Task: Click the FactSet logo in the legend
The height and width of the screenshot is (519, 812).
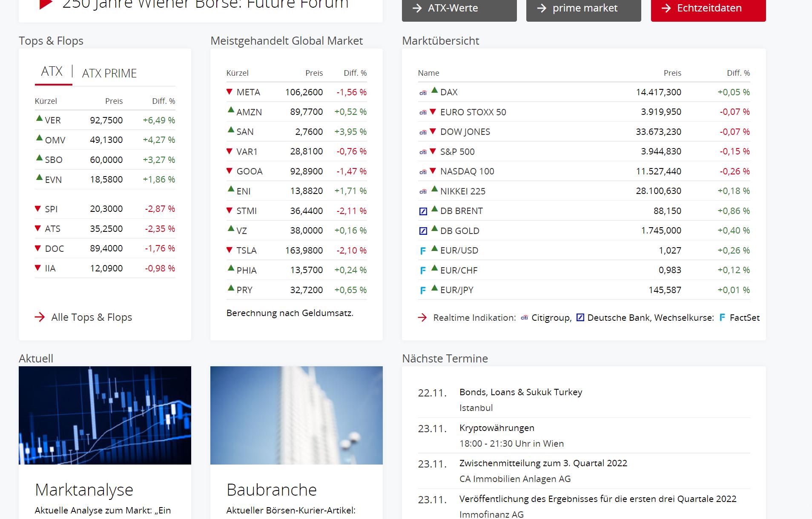Action: pyautogui.click(x=722, y=317)
